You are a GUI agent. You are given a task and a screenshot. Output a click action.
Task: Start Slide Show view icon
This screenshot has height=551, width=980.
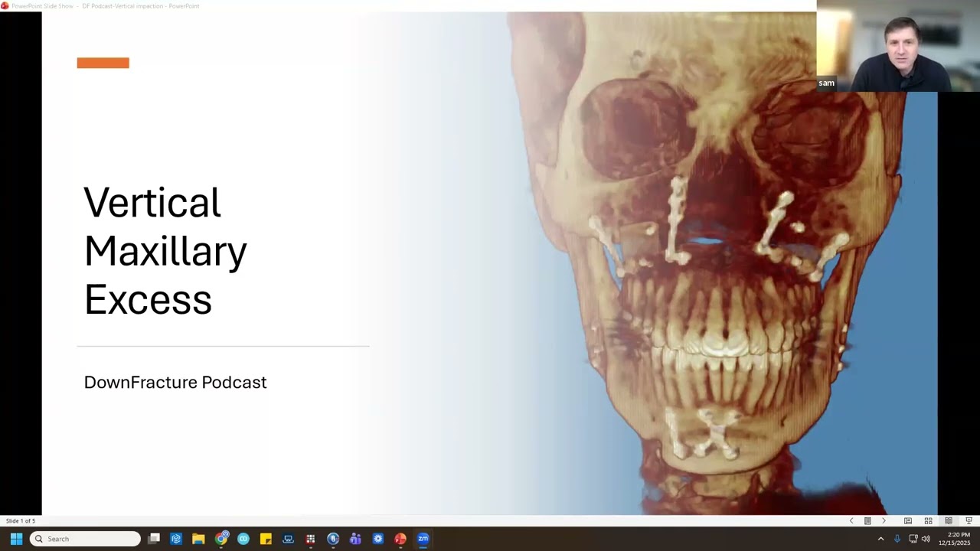pyautogui.click(x=969, y=521)
